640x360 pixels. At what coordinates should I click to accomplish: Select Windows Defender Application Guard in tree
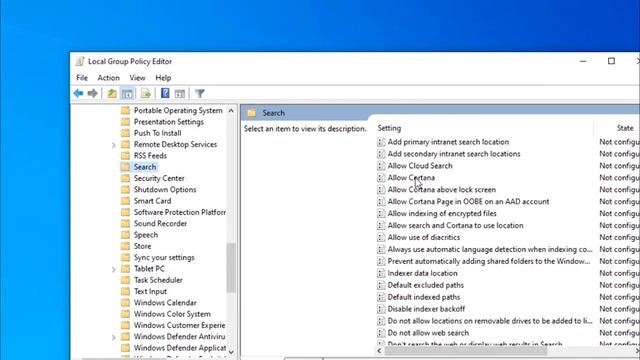pyautogui.click(x=180, y=348)
